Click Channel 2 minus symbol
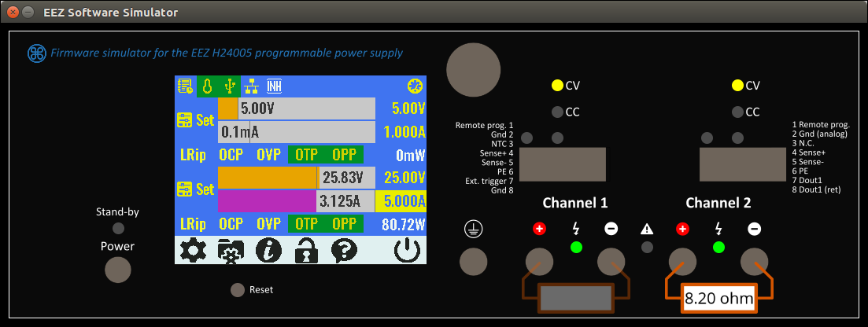This screenshot has width=868, height=327. pyautogui.click(x=754, y=229)
